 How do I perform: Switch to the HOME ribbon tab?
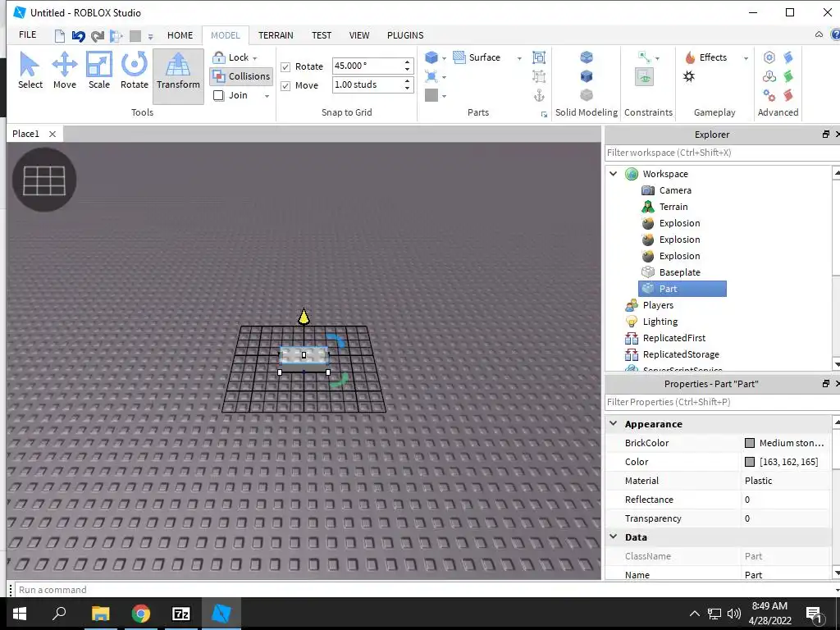[x=180, y=35]
